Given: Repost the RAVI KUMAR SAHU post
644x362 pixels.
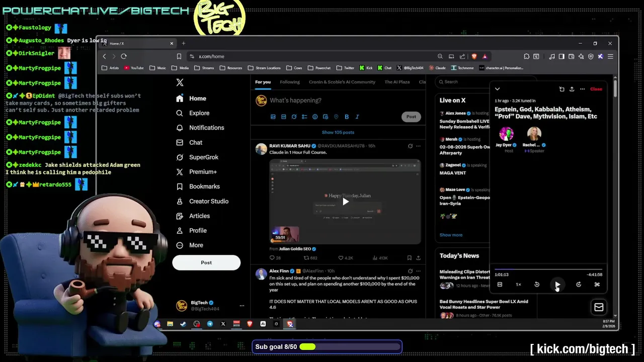Looking at the screenshot, I should pyautogui.click(x=310, y=258).
